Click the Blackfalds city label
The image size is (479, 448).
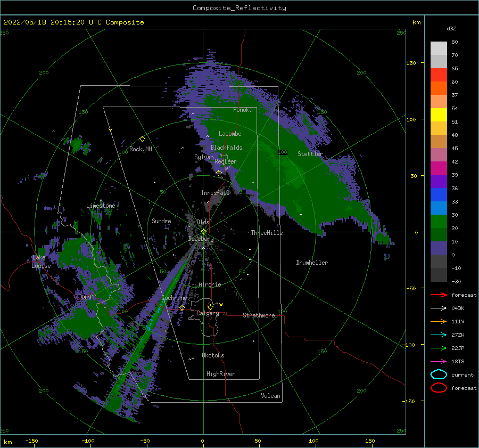[x=226, y=148]
